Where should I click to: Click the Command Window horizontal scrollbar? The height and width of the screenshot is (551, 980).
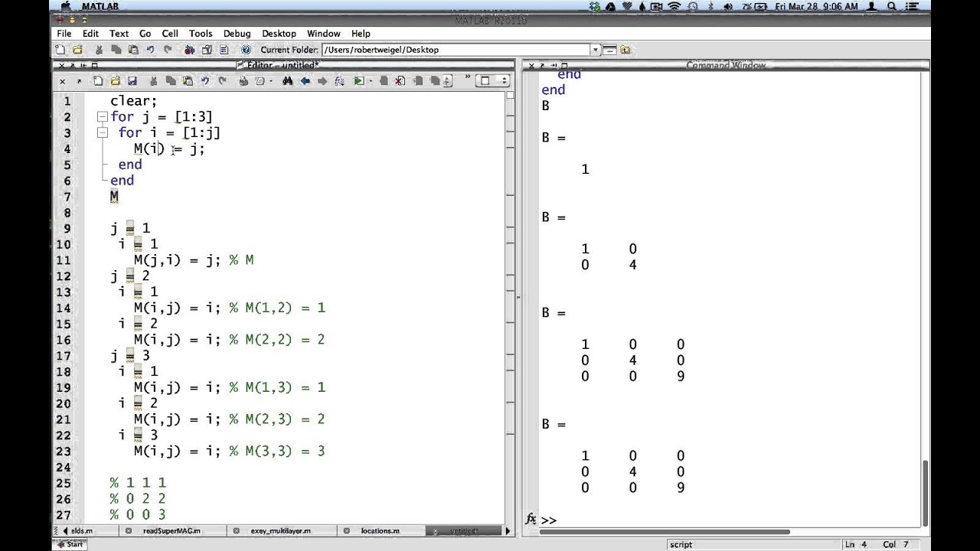[665, 531]
